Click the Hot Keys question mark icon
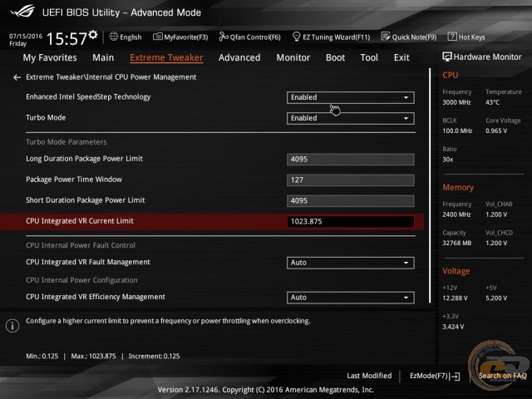 (x=452, y=37)
